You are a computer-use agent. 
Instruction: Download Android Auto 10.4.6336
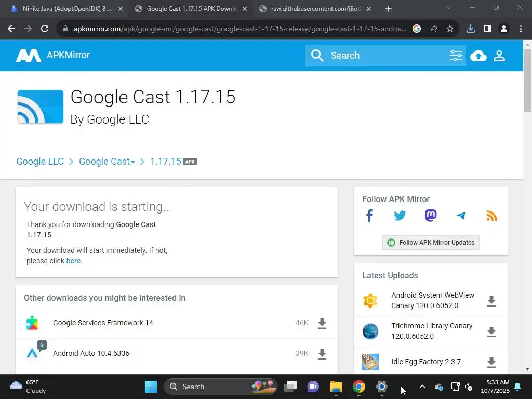(322, 354)
